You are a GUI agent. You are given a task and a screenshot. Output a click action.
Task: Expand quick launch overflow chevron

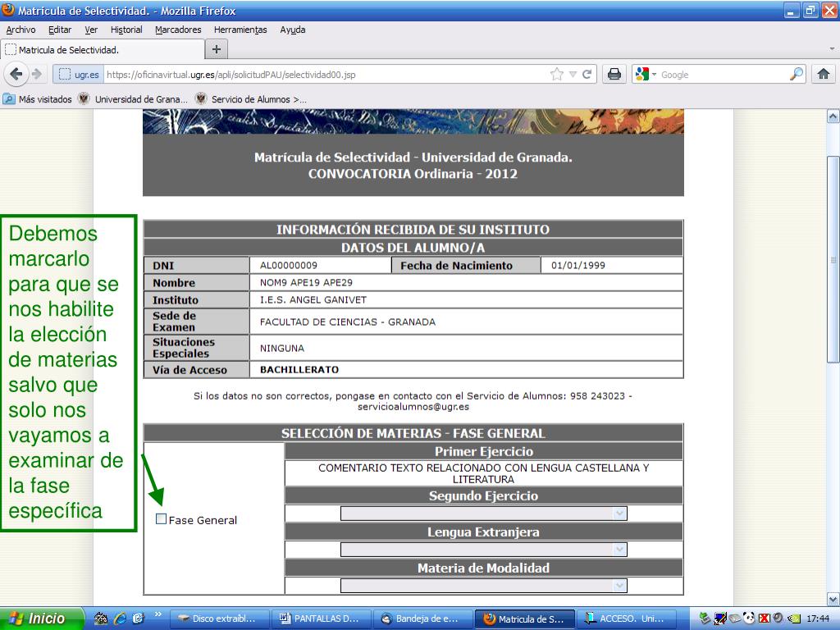[158, 614]
